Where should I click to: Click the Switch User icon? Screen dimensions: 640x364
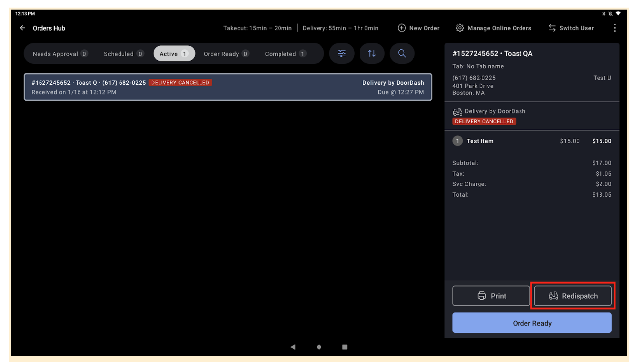552,28
